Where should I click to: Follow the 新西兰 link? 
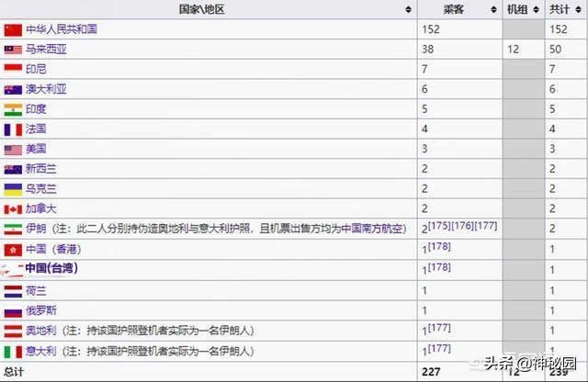(x=40, y=170)
